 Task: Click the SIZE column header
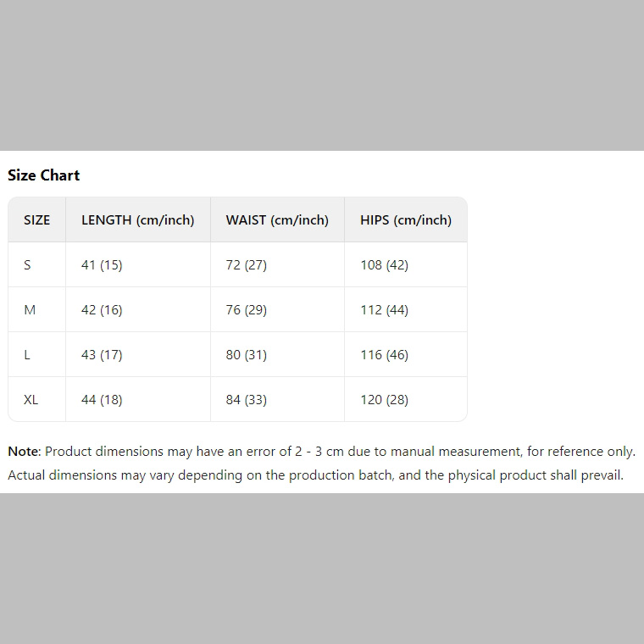tap(36, 220)
